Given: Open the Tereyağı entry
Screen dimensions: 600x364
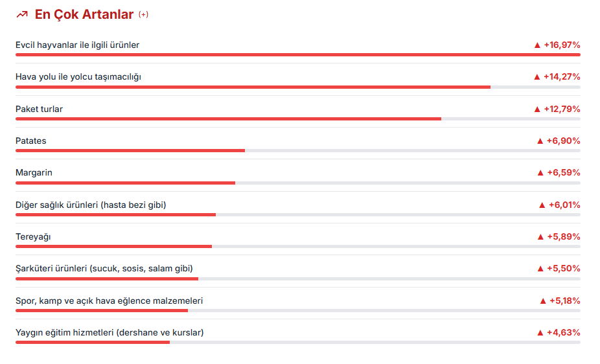Looking at the screenshot, I should [x=33, y=236].
